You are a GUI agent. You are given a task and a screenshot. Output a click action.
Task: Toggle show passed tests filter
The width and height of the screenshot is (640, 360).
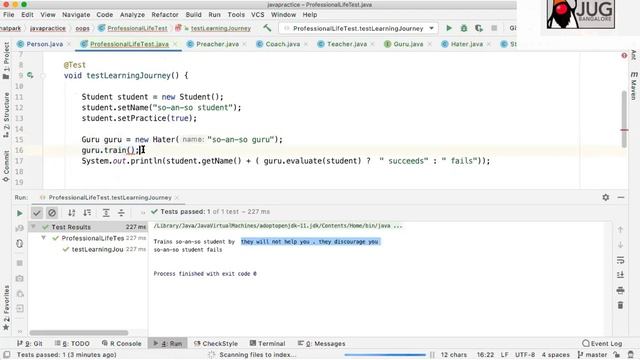pyautogui.click(x=37, y=213)
